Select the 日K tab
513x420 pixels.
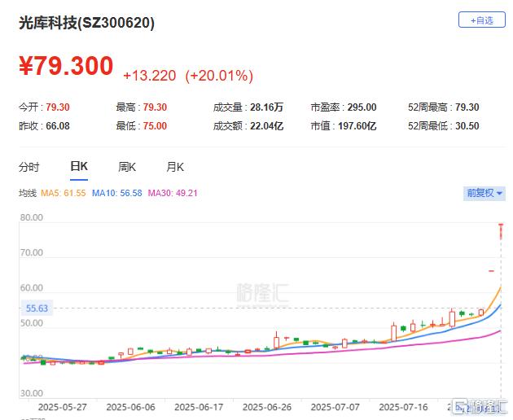79,167
